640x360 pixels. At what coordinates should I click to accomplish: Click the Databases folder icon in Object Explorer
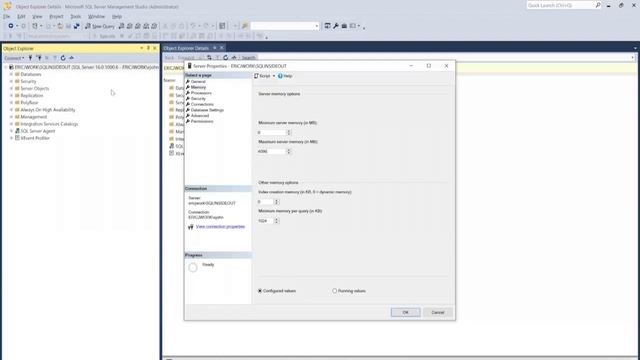[x=17, y=74]
